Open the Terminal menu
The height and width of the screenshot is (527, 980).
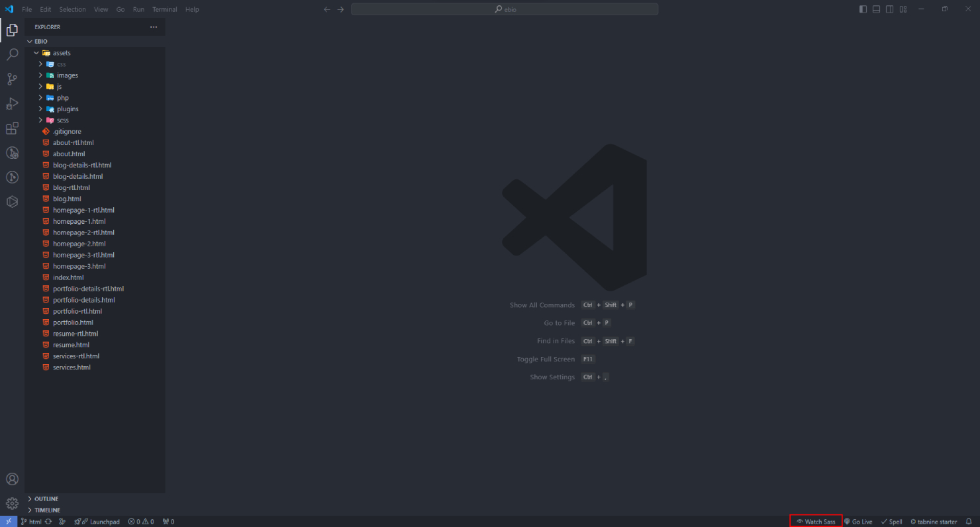[x=165, y=9]
